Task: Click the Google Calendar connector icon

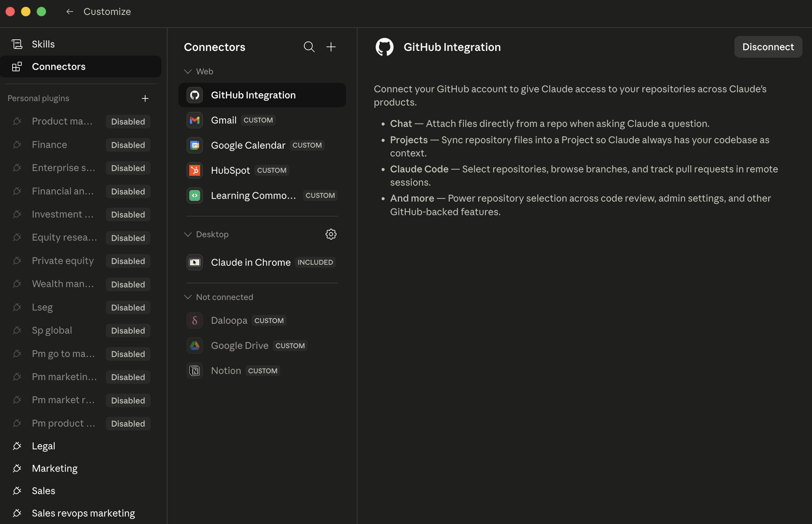Action: click(194, 145)
